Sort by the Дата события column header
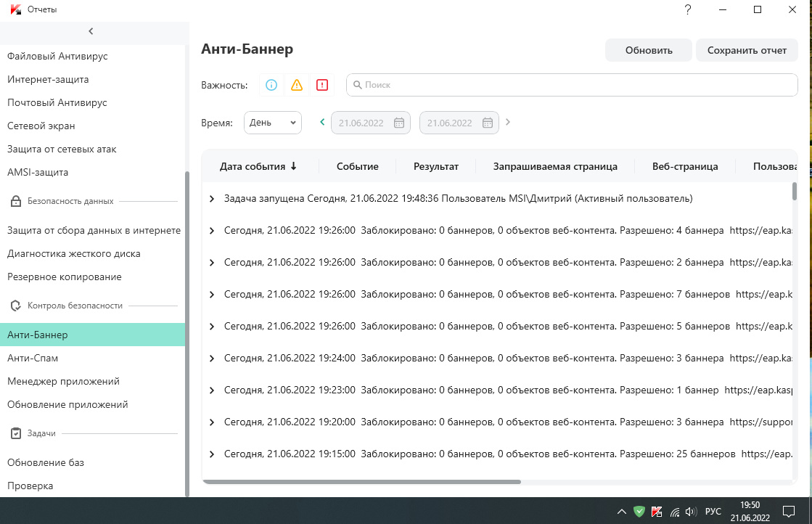 [x=253, y=166]
